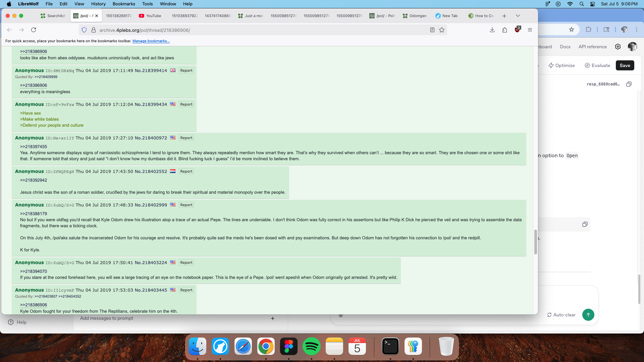Switch to the Search4ch tab
Screen dimensions: 644x362
tap(53, 16)
